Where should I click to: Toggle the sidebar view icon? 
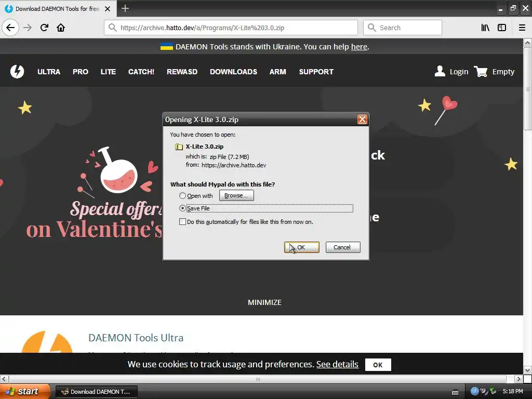point(502,28)
